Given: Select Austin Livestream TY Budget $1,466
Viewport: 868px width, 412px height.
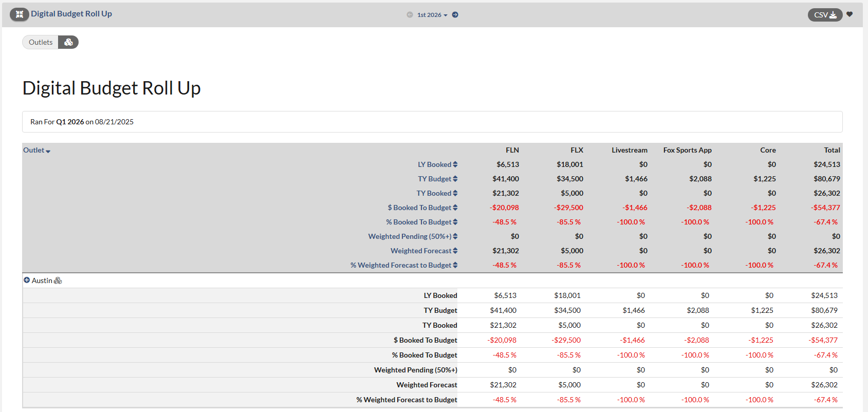Looking at the screenshot, I should point(634,310).
